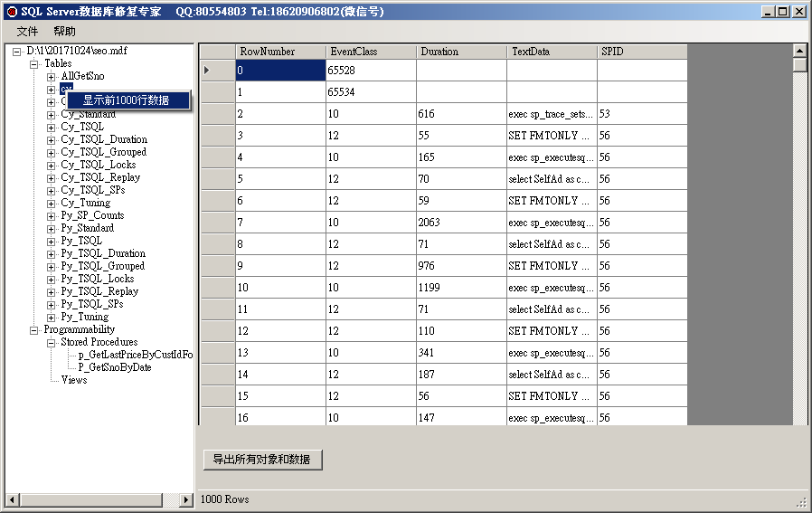This screenshot has height=513, width=812.
Task: Expand the Cy_TSQL table node
Action: click(x=51, y=128)
